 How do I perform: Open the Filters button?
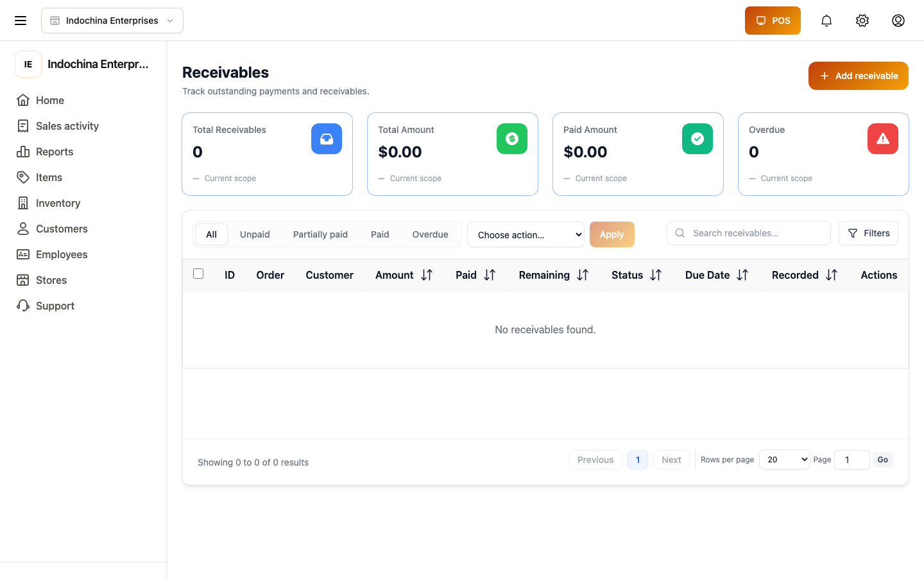pos(868,233)
